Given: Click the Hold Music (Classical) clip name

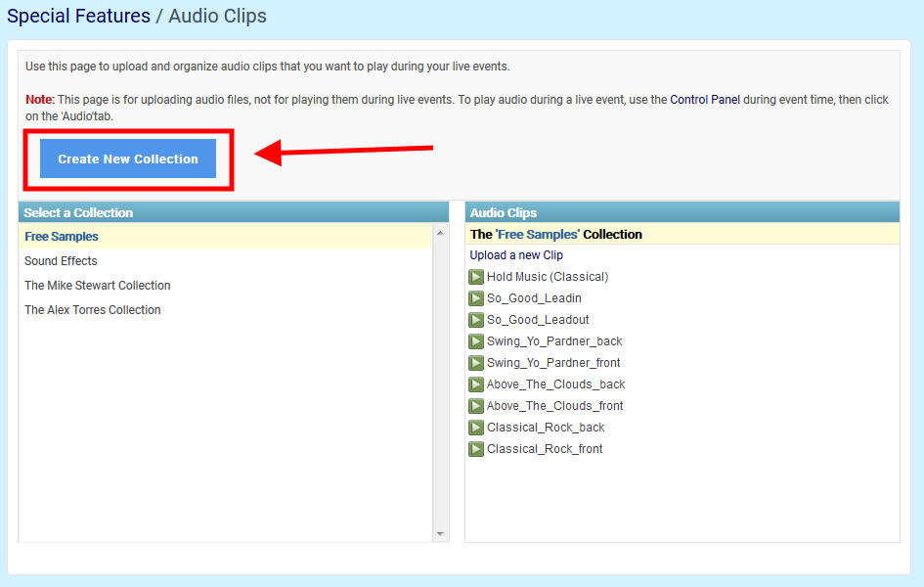Looking at the screenshot, I should (x=548, y=277).
